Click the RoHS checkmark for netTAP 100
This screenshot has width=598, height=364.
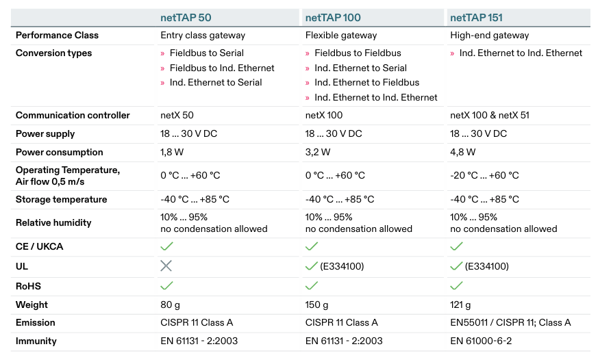click(x=312, y=286)
